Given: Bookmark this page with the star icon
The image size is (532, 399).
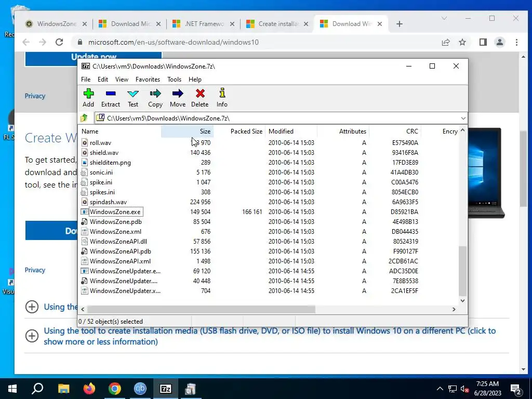Looking at the screenshot, I should pos(462,42).
